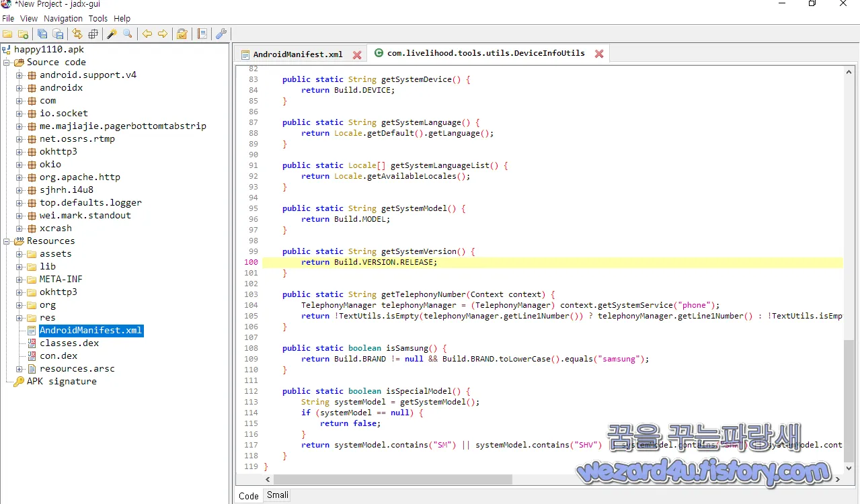Open the Navigation menu
The width and height of the screenshot is (860, 504).
point(63,18)
